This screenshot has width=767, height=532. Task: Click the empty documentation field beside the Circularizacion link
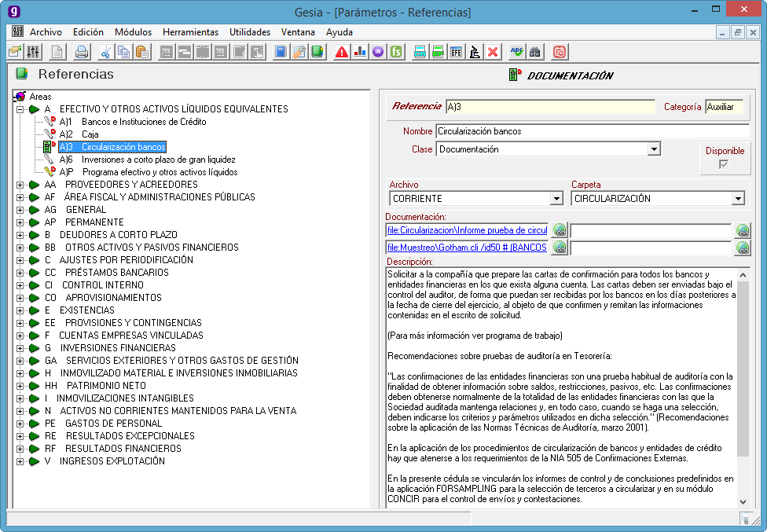(651, 230)
